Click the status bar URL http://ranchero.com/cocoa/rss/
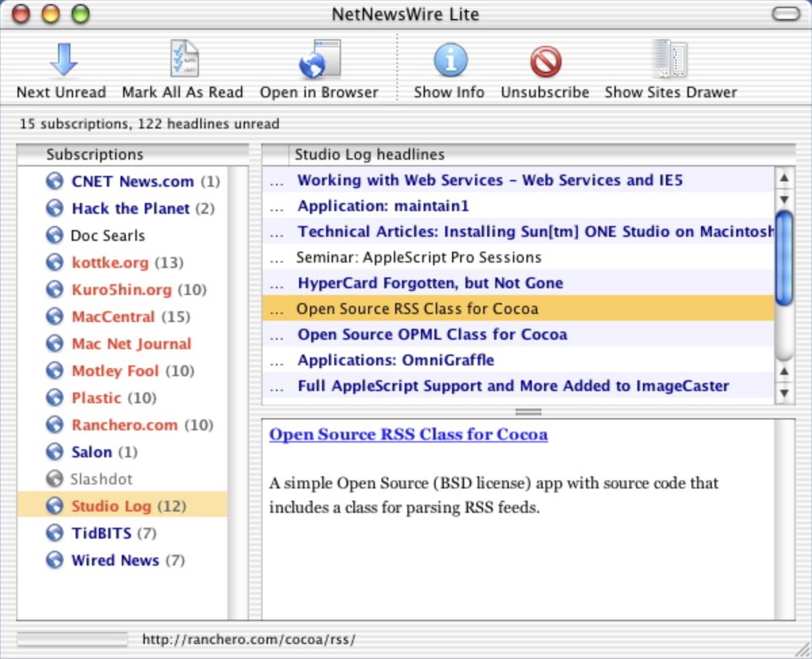The image size is (812, 659). click(x=248, y=639)
